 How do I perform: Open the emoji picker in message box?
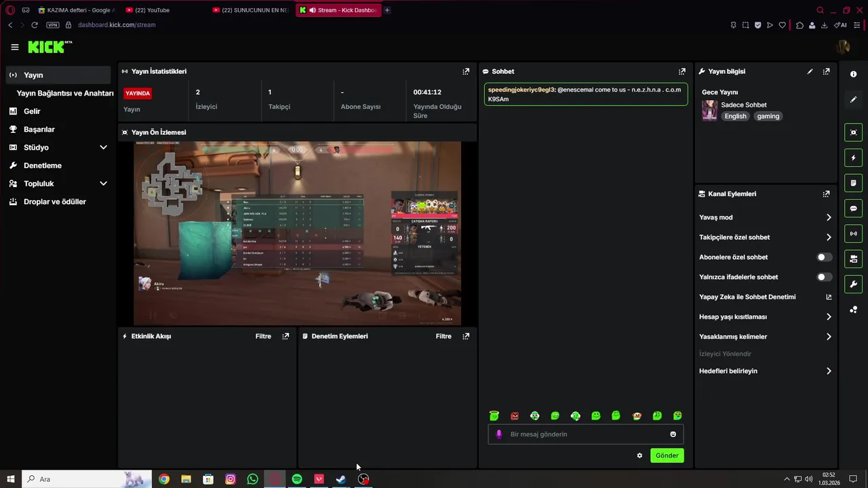tap(673, 434)
